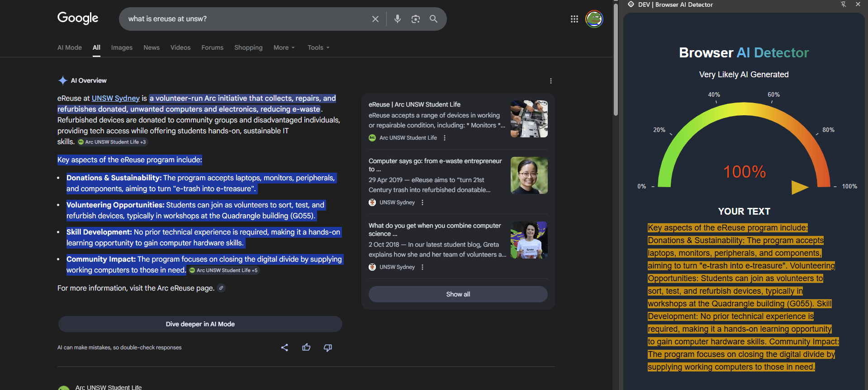Open Computer says go e-waste entrepreneur article
The height and width of the screenshot is (390, 868).
(435, 165)
